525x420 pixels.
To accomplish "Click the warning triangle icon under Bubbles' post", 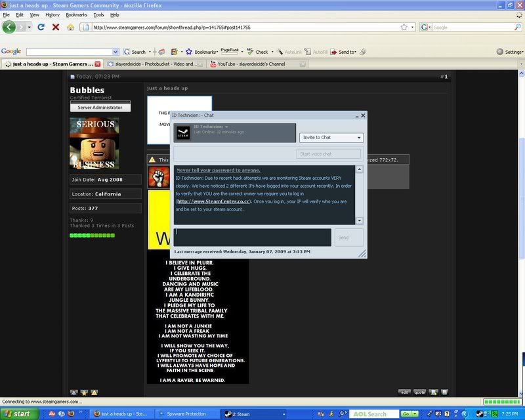I will point(94,392).
